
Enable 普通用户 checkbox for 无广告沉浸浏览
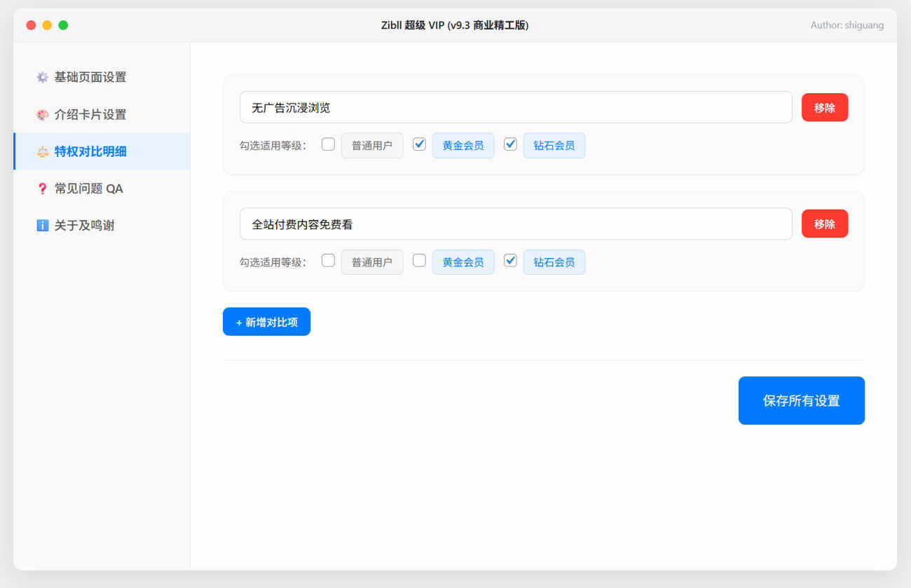point(328,144)
